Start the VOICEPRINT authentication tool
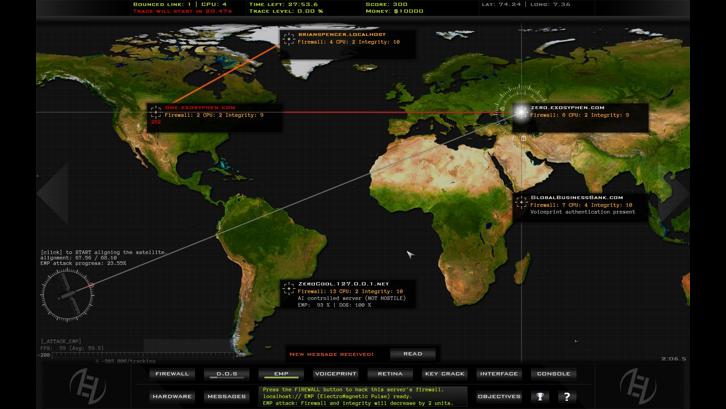Image resolution: width=726 pixels, height=409 pixels. pyautogui.click(x=335, y=374)
